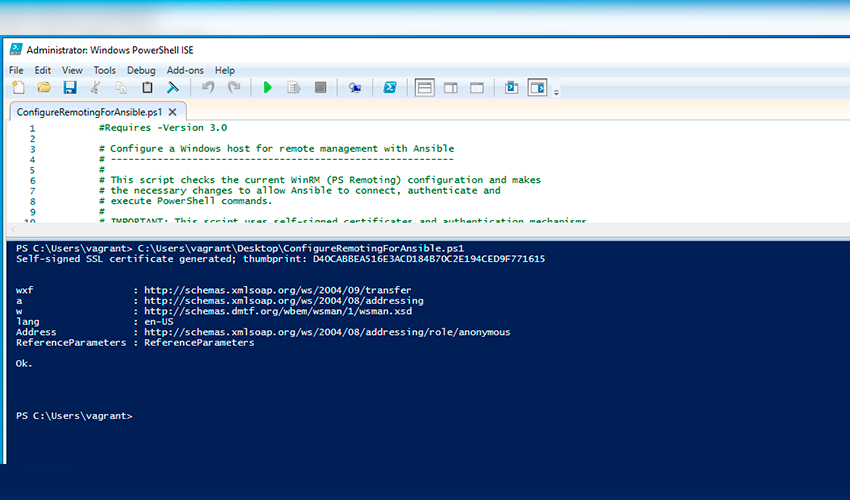The image size is (850, 500).
Task: Close the ConfigureRemotingForAnsible.ps1 script tab
Action: click(x=172, y=112)
